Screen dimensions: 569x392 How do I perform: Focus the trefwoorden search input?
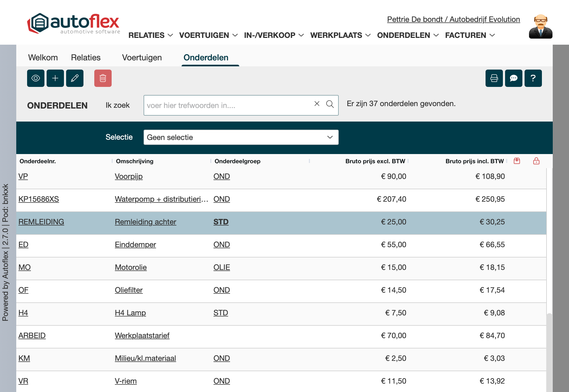[228, 105]
